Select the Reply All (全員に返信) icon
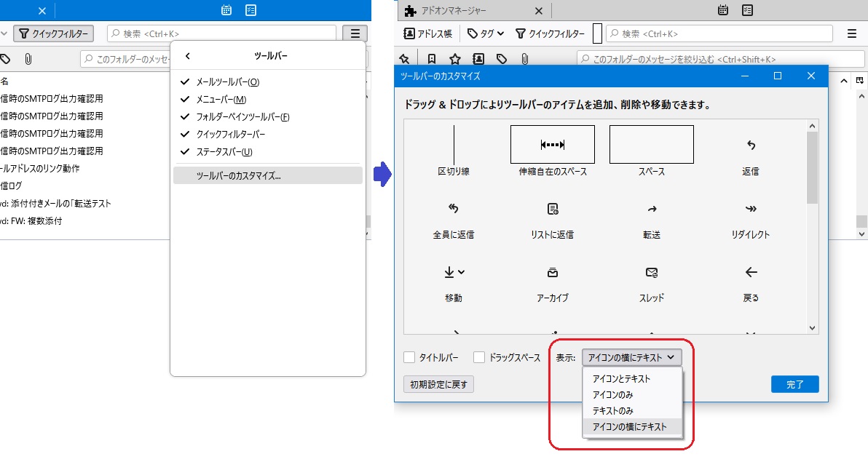Image resolution: width=868 pixels, height=462 pixels. [x=453, y=210]
